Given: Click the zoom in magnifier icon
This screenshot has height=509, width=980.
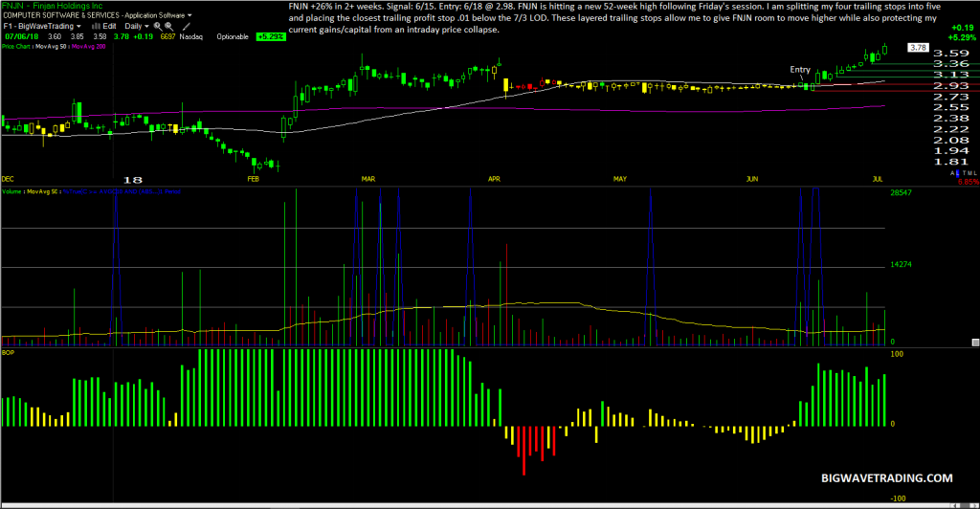Looking at the screenshot, I should click(158, 26).
